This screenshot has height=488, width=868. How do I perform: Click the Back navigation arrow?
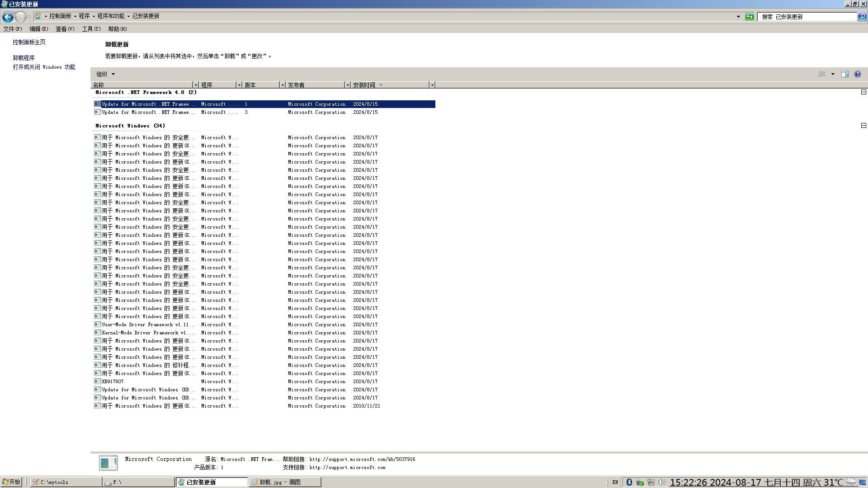click(8, 17)
